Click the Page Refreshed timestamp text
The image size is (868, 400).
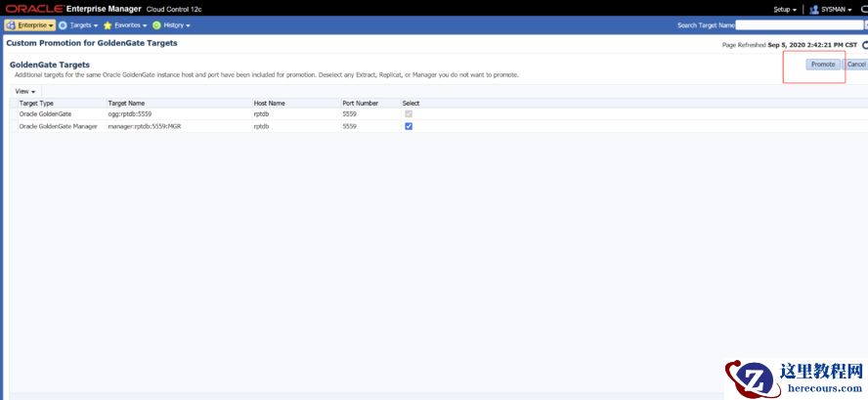[790, 45]
